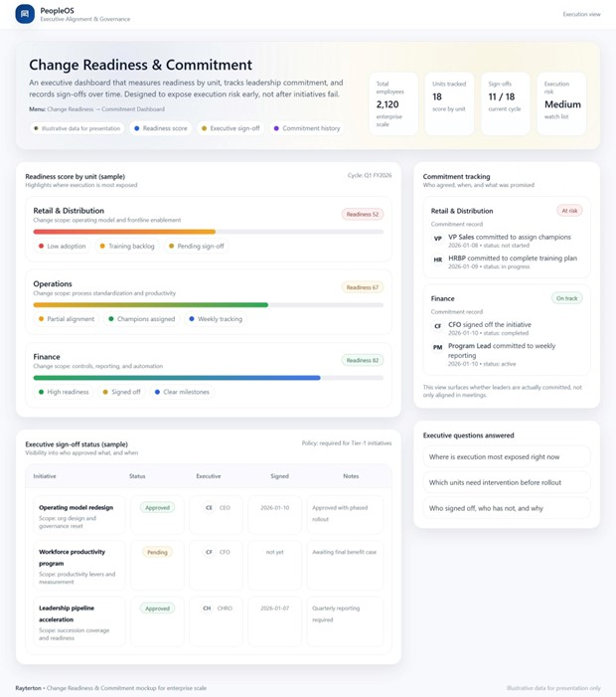Click the Readiness 67 badge
Screen dimensions: 616x697
363,287
